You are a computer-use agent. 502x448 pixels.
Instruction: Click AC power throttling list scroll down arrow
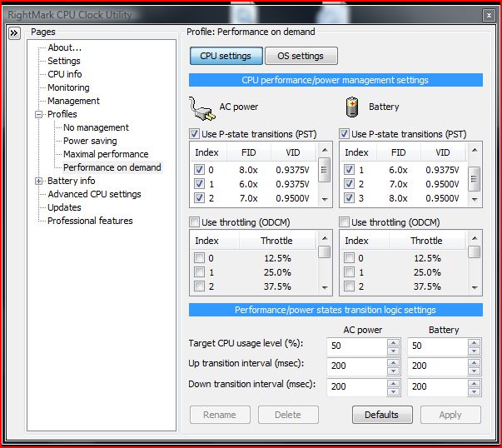point(325,287)
